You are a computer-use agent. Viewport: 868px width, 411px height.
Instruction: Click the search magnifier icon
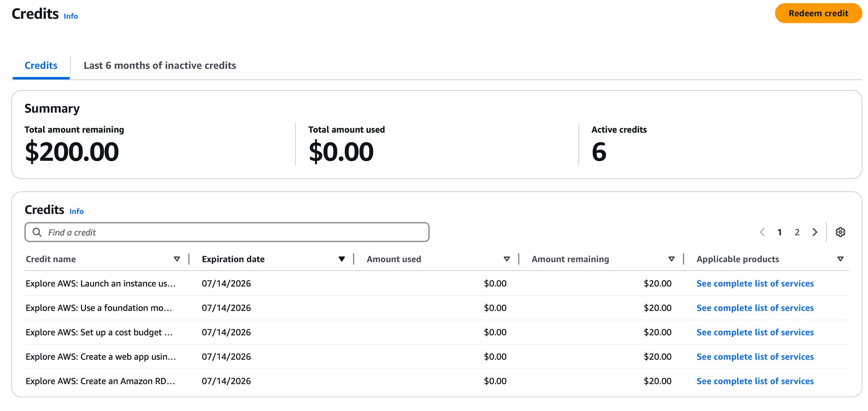pos(37,232)
